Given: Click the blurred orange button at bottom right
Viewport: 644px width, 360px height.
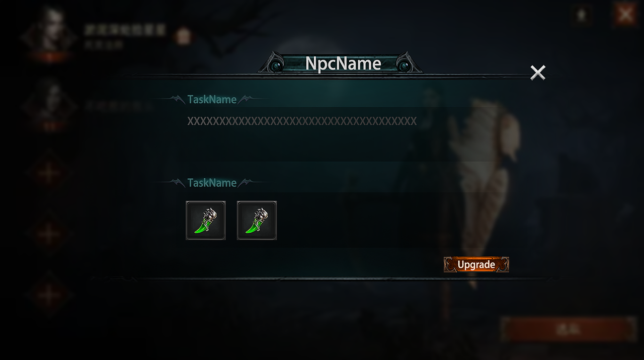Looking at the screenshot, I should (569, 329).
